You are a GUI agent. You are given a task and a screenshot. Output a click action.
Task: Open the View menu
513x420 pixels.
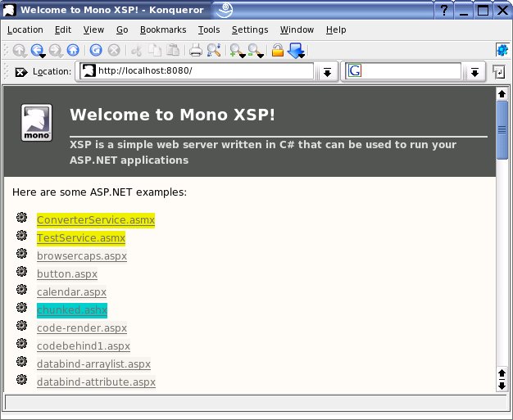click(93, 29)
